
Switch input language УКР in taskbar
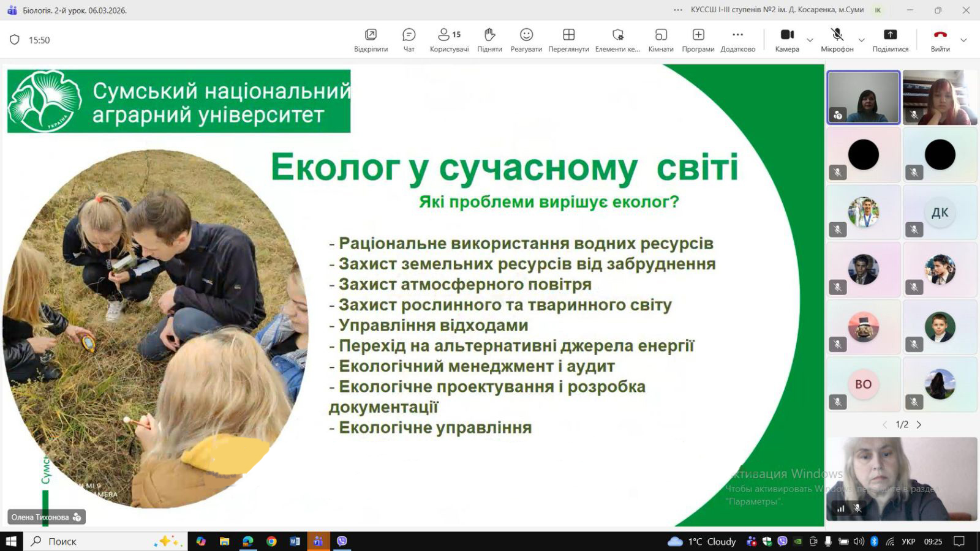908,541
